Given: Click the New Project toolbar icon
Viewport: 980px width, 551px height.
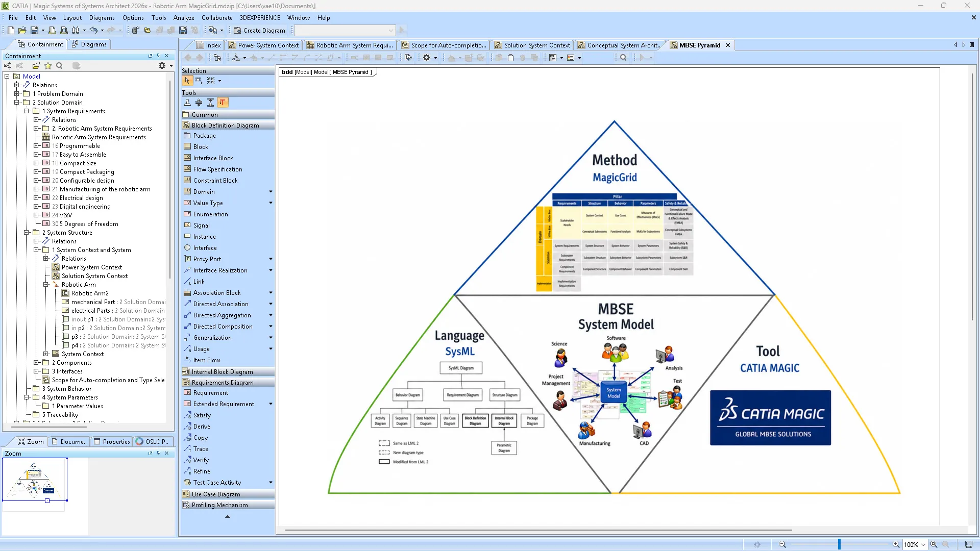Looking at the screenshot, I should pos(10,31).
